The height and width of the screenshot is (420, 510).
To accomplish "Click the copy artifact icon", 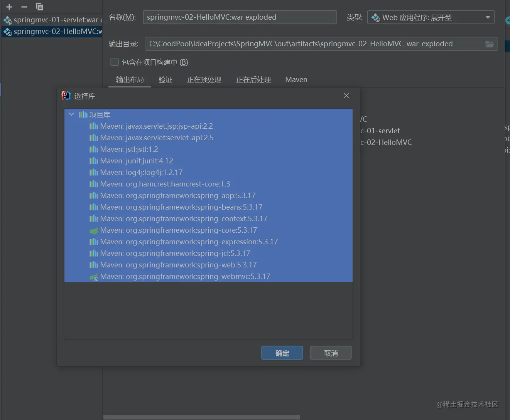I will pos(39,7).
